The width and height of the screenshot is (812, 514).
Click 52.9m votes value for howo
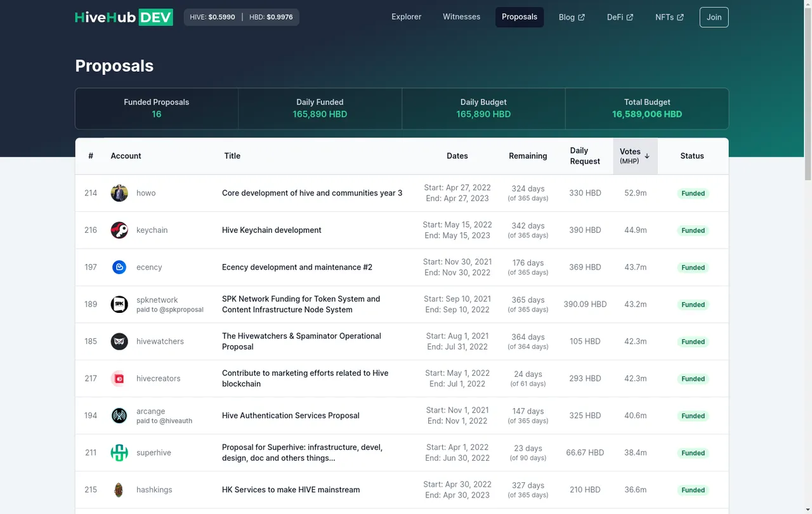coord(635,193)
